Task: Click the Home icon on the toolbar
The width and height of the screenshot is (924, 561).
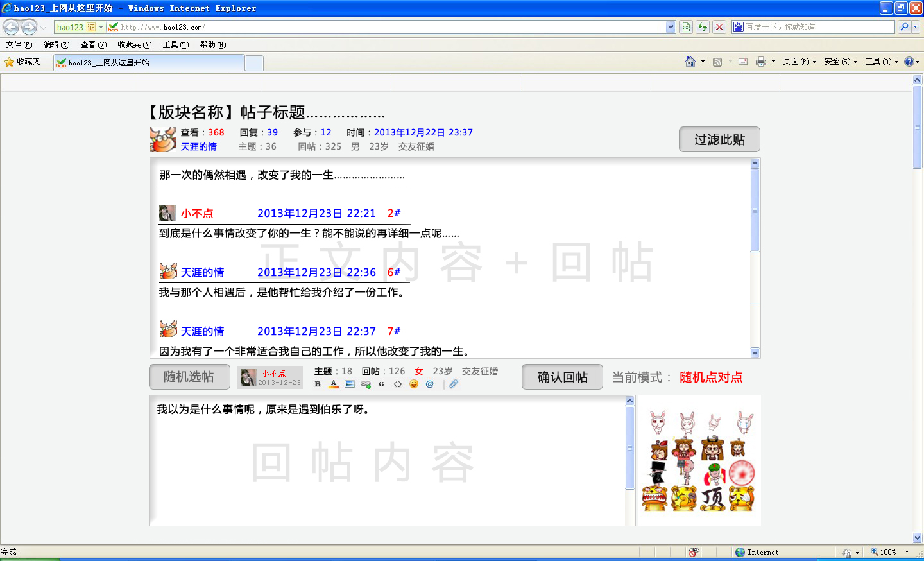Action: tap(692, 61)
